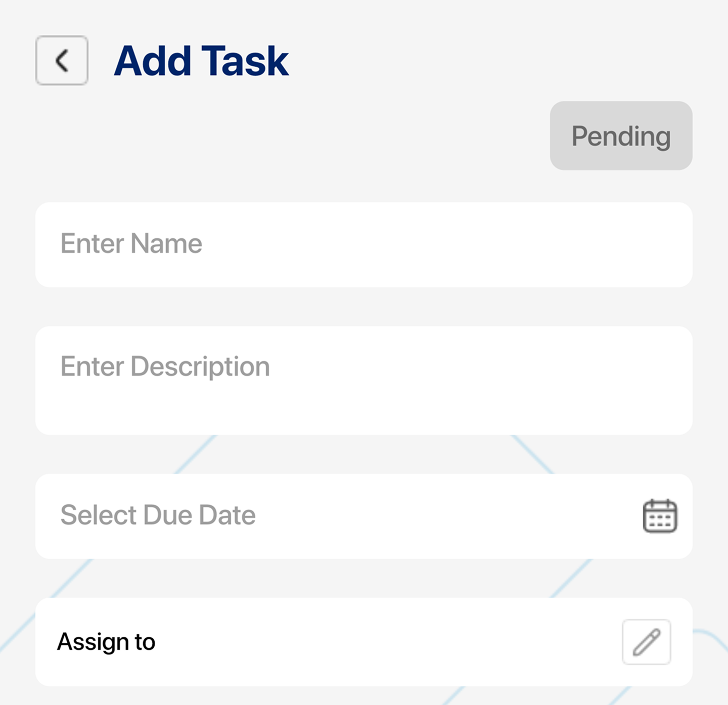Change the Pending status button
This screenshot has width=728, height=705.
621,136
